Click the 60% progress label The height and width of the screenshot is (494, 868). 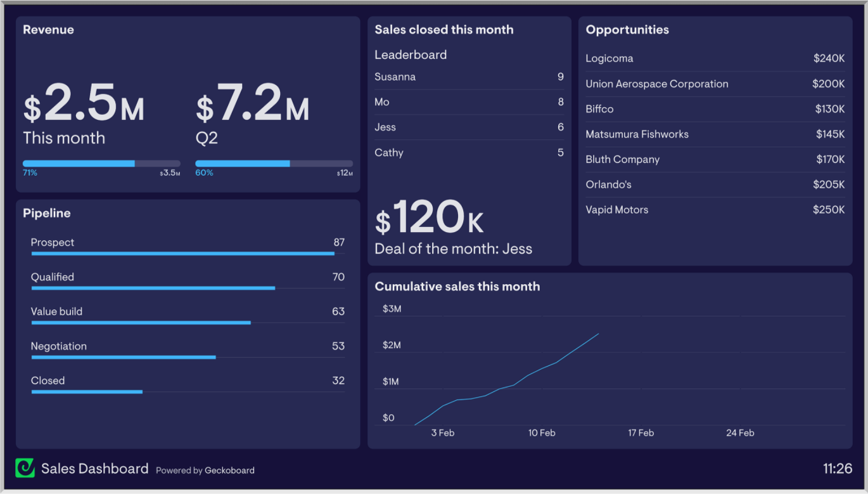pos(204,172)
